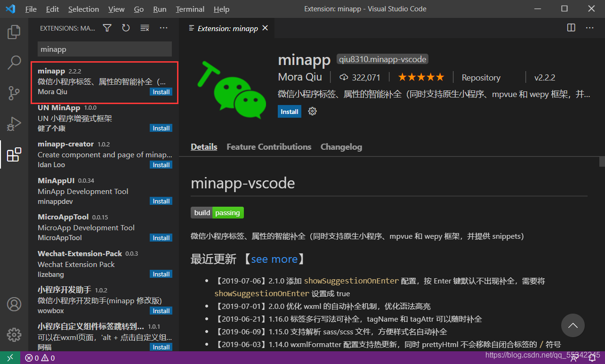The width and height of the screenshot is (605, 364).
Task: Open more actions in the Extensions sidebar header
Action: point(164,28)
